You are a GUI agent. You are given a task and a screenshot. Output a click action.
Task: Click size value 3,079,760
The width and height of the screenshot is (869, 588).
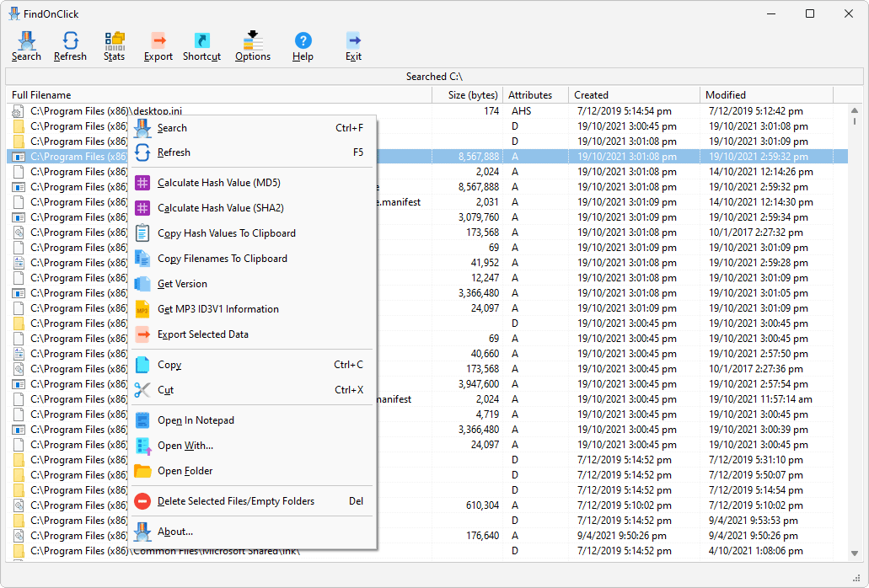click(x=478, y=217)
